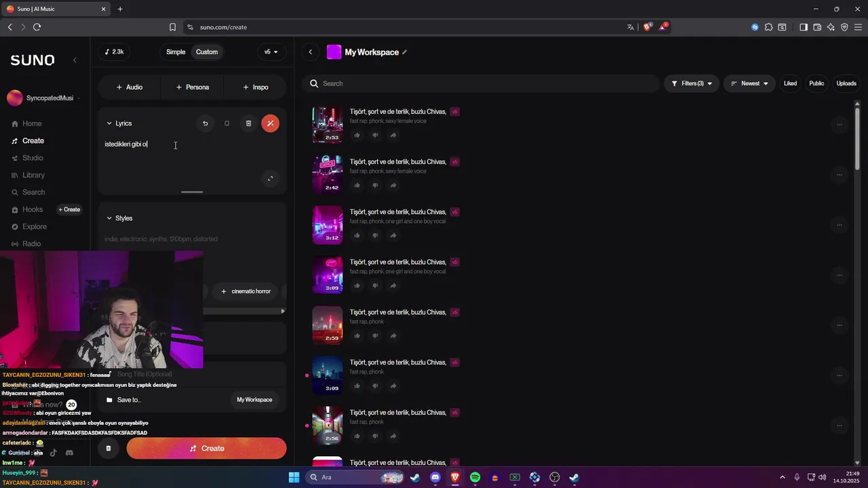Switch to Custom creation mode

(x=207, y=52)
